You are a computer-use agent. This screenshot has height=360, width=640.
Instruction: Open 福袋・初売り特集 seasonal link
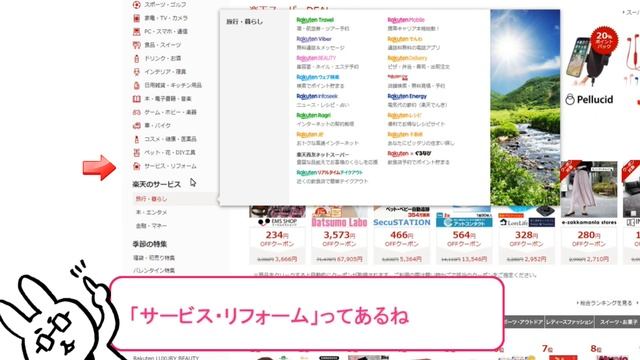(154, 258)
